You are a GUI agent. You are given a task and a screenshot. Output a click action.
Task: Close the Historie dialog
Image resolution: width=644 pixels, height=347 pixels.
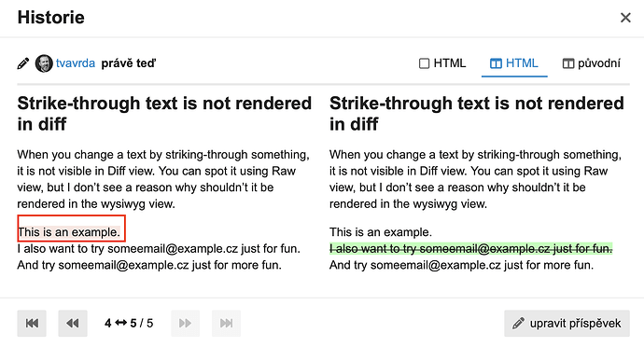pos(625,18)
